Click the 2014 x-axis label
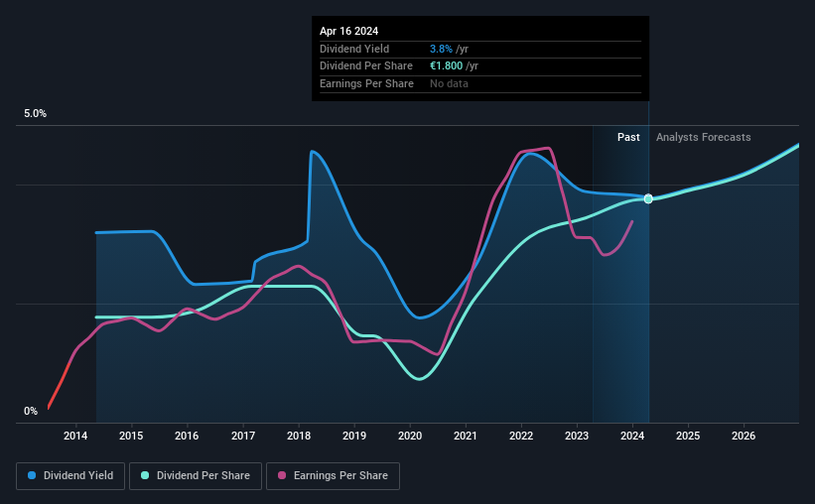815x504 pixels. [75, 436]
